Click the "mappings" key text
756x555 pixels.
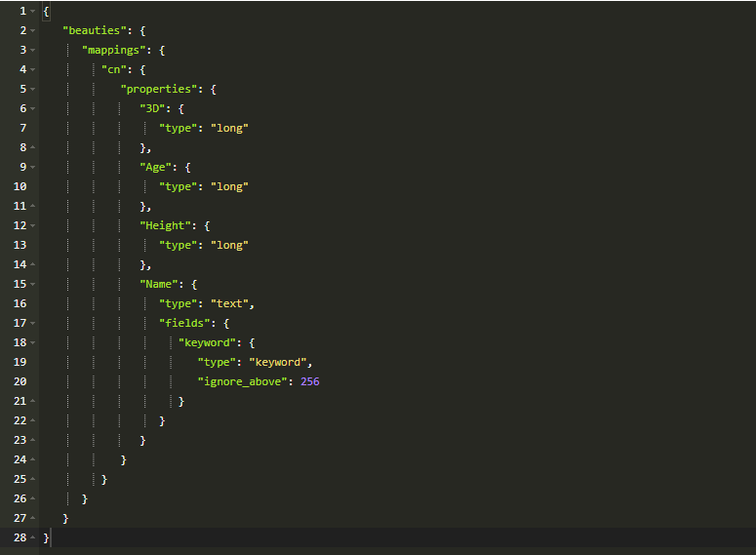(x=114, y=50)
